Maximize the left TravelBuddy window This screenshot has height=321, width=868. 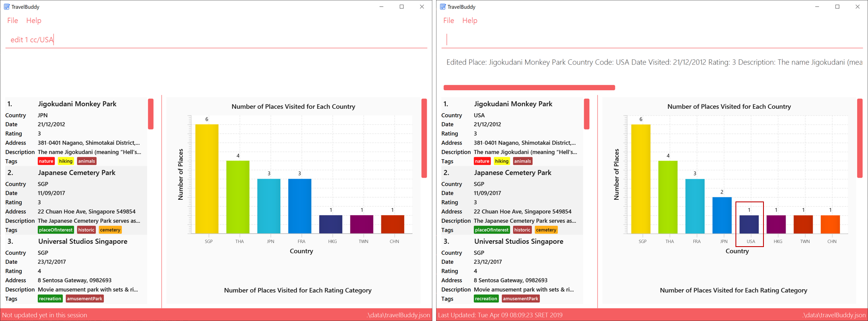point(402,7)
